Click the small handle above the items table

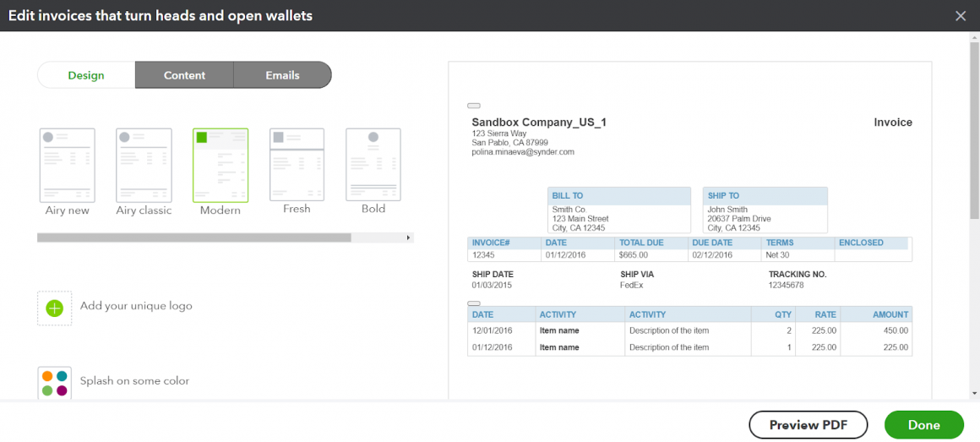tap(474, 303)
